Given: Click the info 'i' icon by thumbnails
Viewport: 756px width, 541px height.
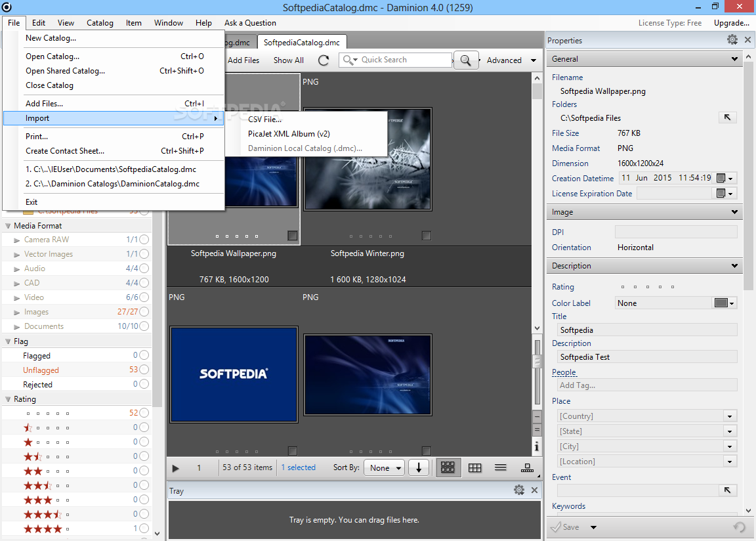Looking at the screenshot, I should pos(537,446).
